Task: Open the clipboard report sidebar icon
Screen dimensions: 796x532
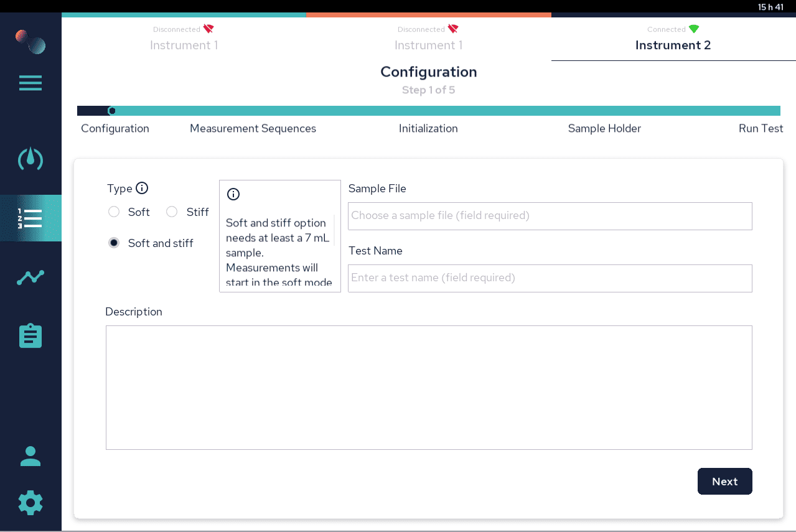Action: (30, 336)
